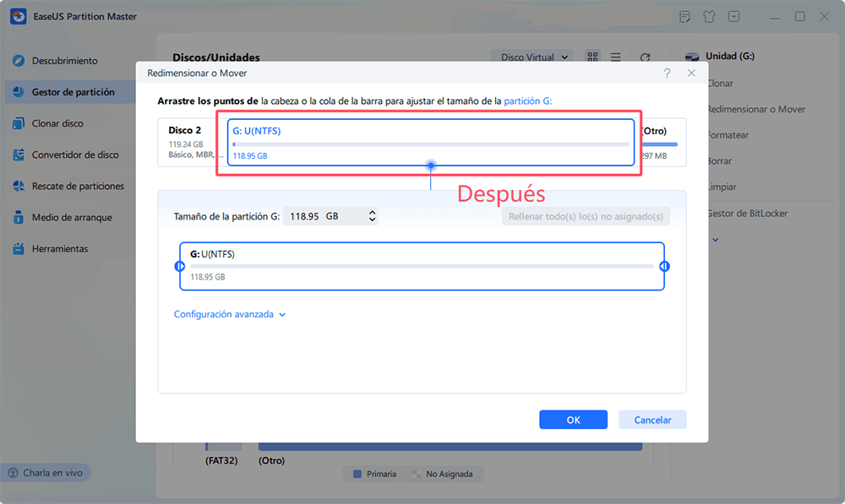Open Clonar disco in the sidebar
Viewport: 845px width, 504px height.
pyautogui.click(x=57, y=123)
